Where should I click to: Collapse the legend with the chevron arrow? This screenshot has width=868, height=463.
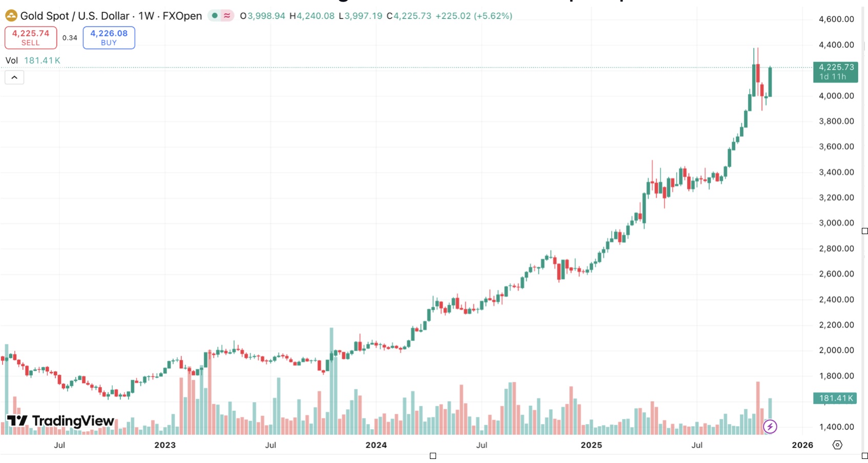tap(14, 77)
